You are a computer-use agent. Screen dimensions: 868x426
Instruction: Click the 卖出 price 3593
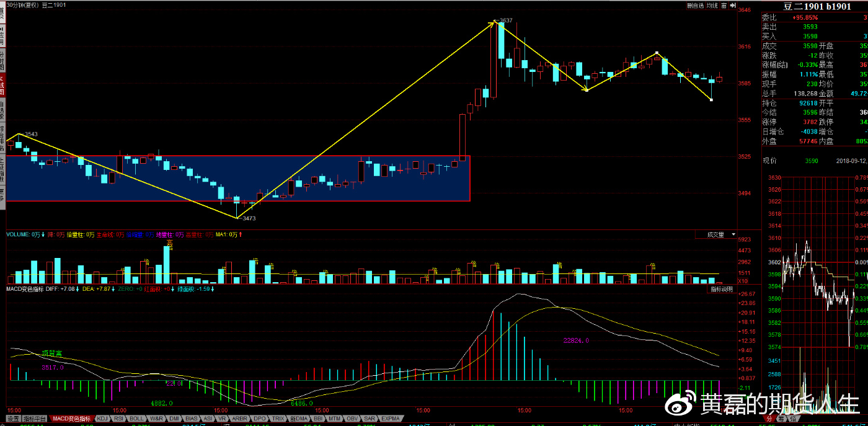pos(810,27)
